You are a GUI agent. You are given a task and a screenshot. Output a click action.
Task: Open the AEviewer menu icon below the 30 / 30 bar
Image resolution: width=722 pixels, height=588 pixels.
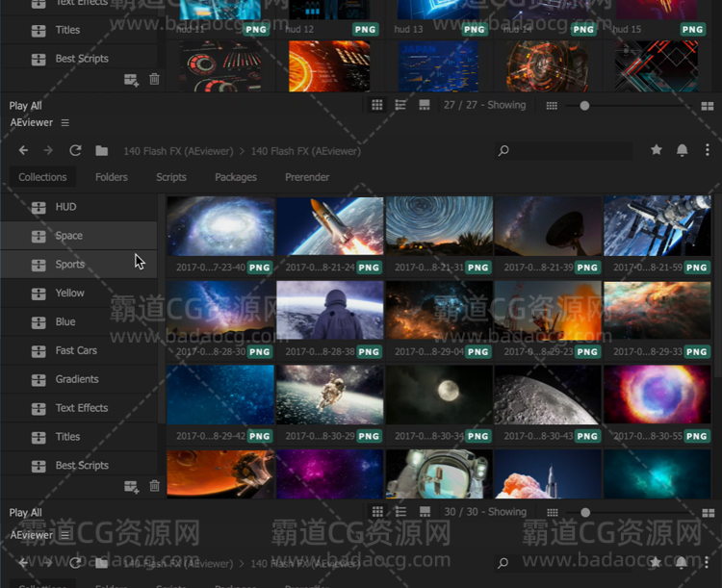64,534
